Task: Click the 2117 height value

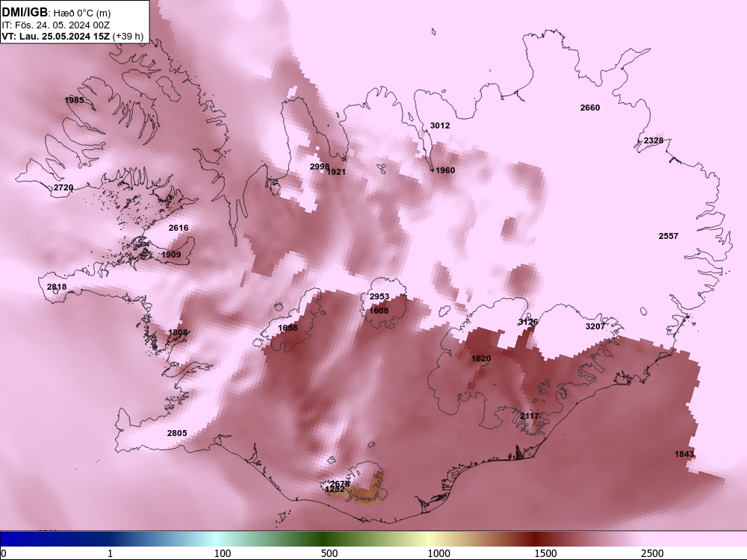Action: pos(530,416)
